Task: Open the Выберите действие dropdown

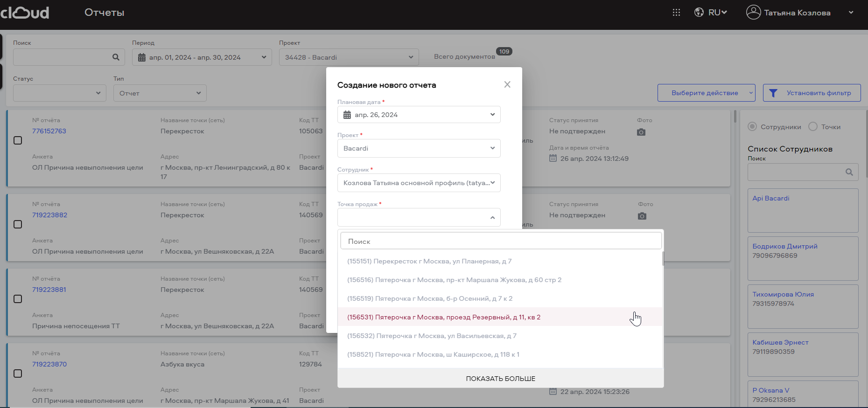Action: click(707, 93)
